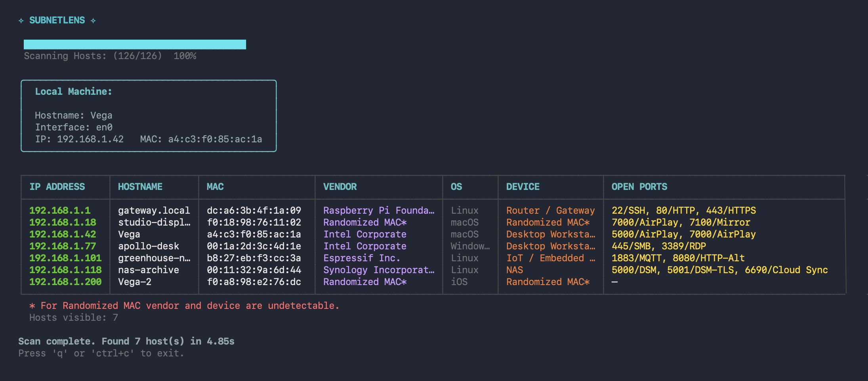Click the sparkle icon left of SUBNETLENS

click(x=21, y=21)
